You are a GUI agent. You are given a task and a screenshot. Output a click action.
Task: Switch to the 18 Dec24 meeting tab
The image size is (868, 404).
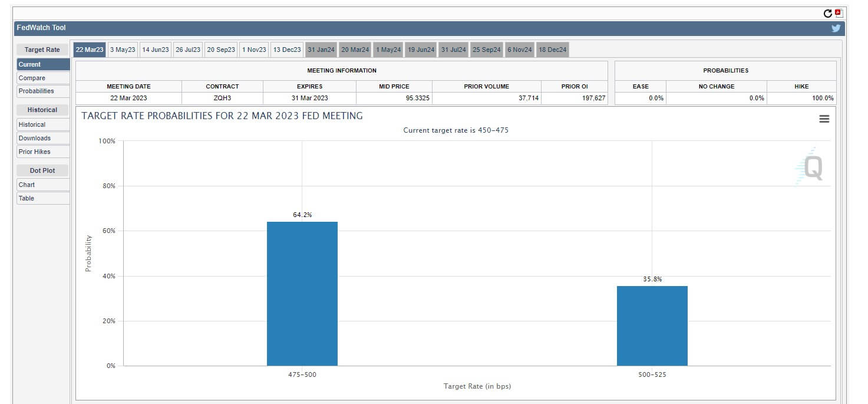552,50
